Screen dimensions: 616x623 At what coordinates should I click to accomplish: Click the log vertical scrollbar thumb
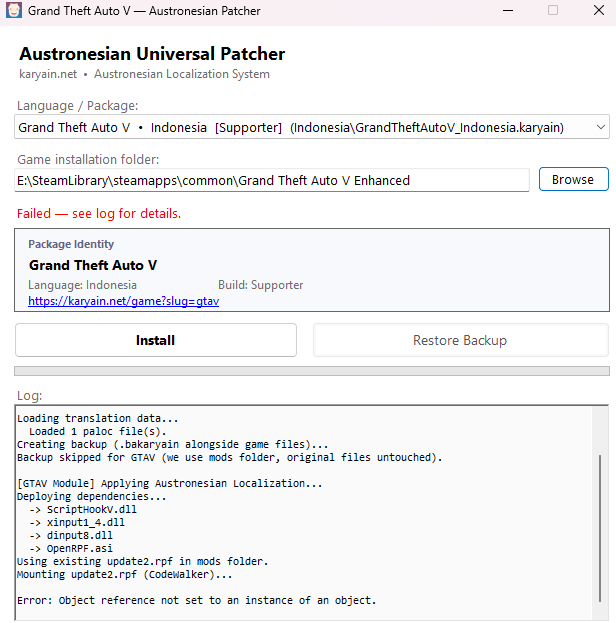point(600,528)
